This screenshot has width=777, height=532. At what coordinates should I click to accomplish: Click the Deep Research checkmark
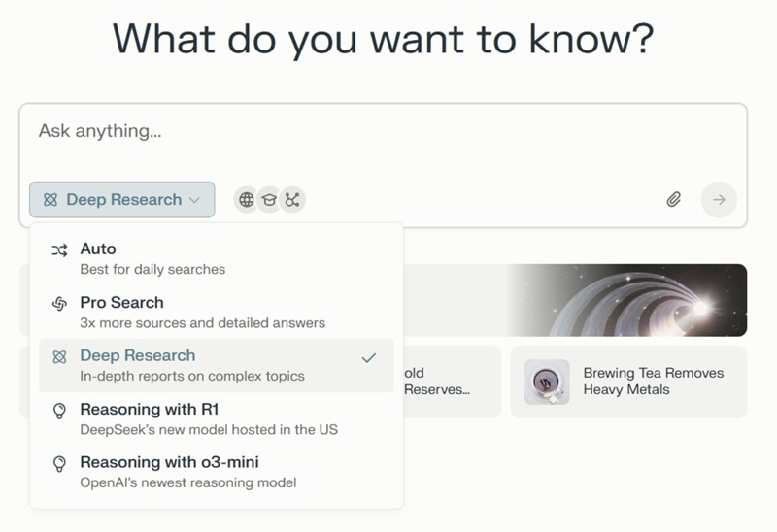(368, 357)
